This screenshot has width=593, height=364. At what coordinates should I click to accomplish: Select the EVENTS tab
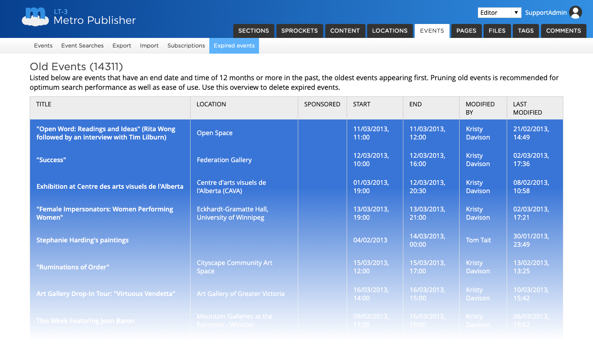[x=432, y=31]
